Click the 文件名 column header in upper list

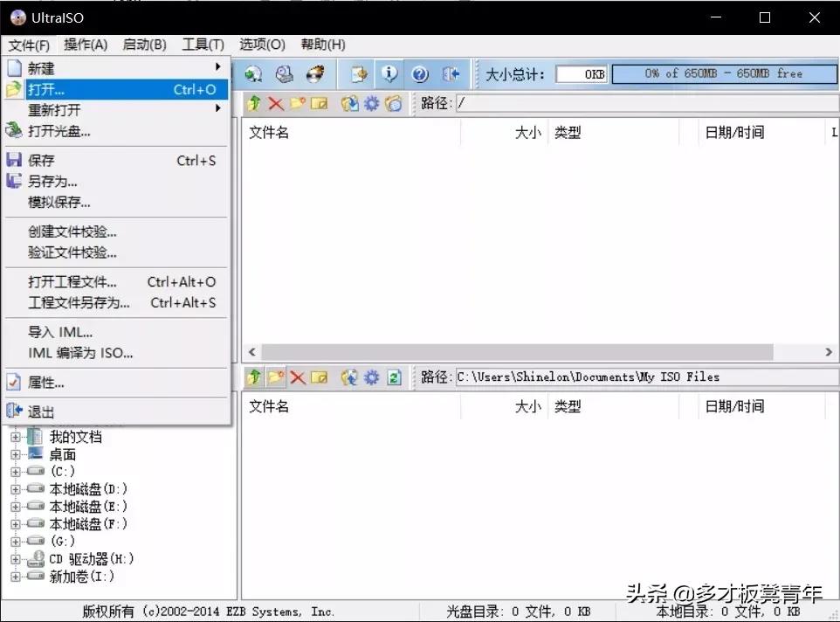(x=269, y=133)
